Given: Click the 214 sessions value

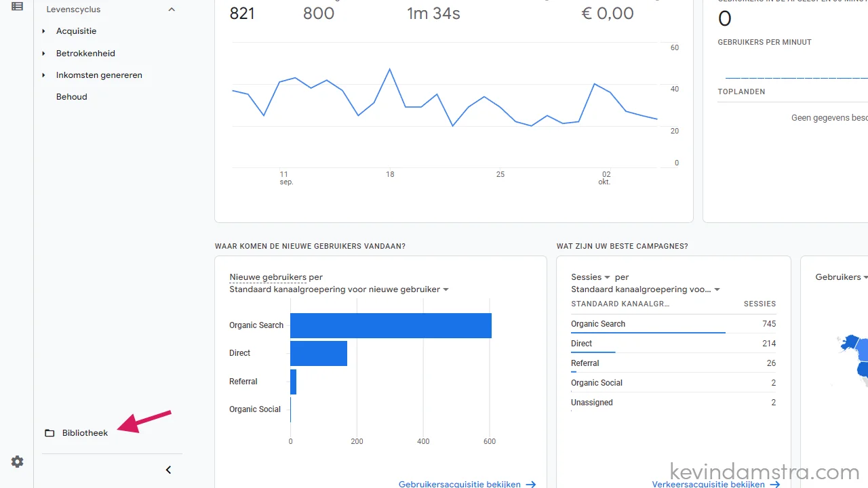Looking at the screenshot, I should (x=769, y=344).
